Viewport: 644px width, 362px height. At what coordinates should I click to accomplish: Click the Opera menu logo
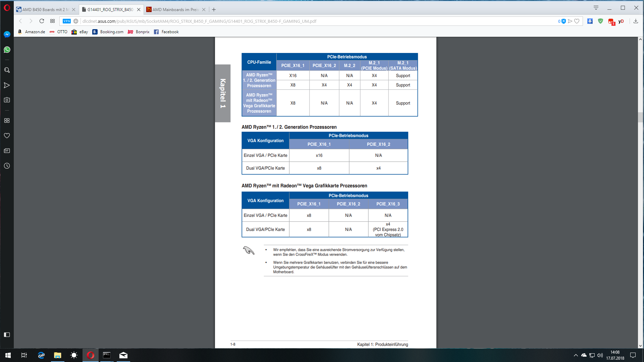tap(7, 8)
